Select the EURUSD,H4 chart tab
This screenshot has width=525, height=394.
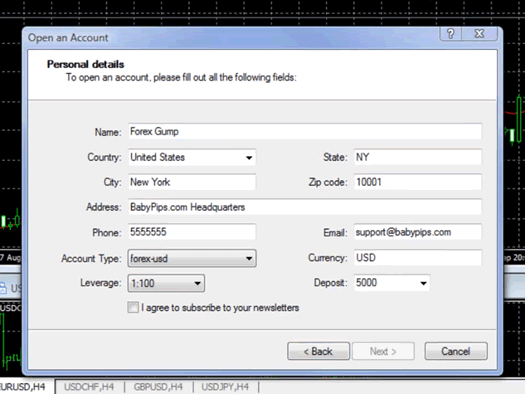pos(23,387)
